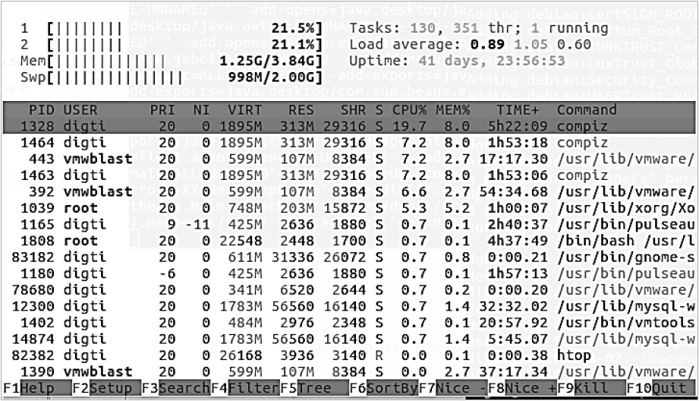Sort by the MEM% column header
Viewport: 699px width, 401px height.
click(x=453, y=109)
